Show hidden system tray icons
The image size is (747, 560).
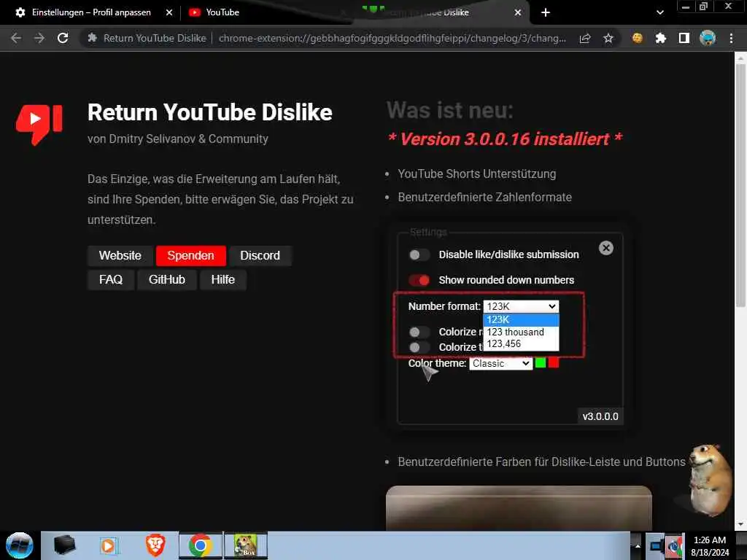(638, 545)
